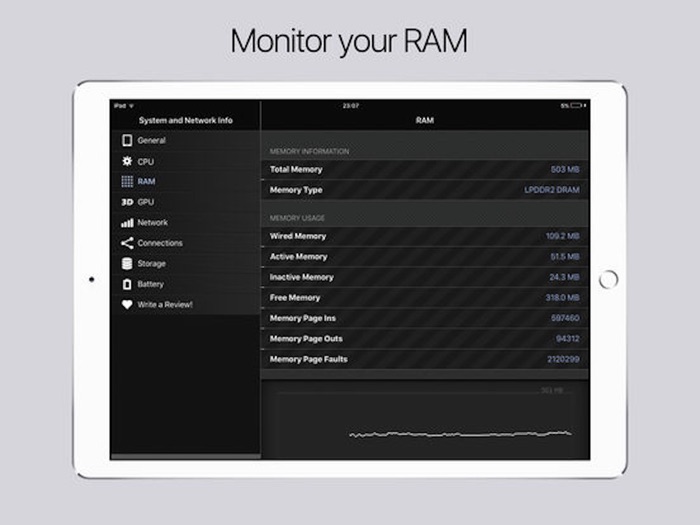Tap the Storage database icon
Screen dimensions: 700x525
click(x=127, y=263)
